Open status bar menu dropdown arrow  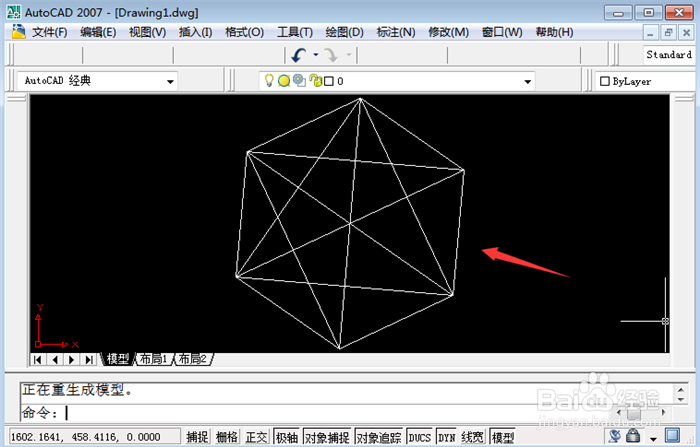pos(653,439)
